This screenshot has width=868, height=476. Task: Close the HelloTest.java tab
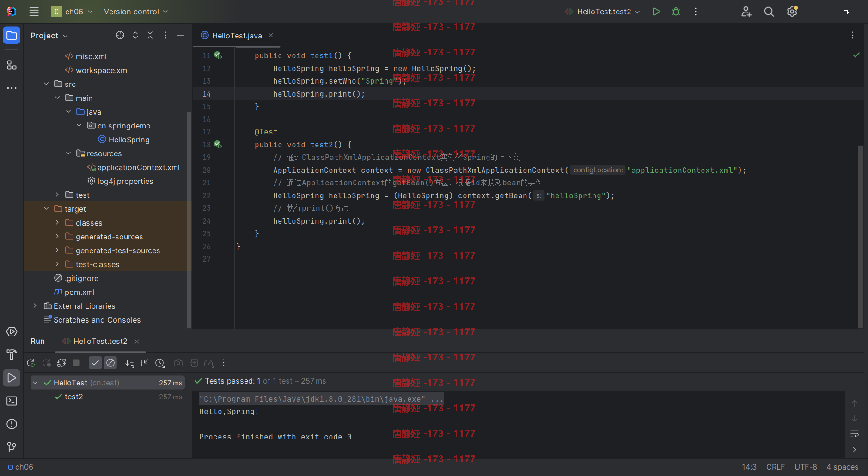(x=271, y=35)
